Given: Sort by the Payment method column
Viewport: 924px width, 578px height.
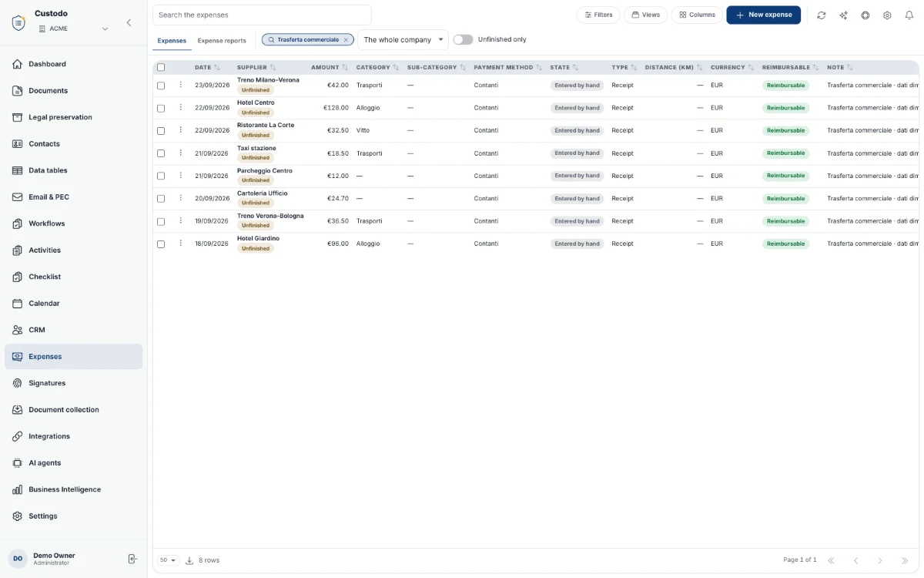Looking at the screenshot, I should point(508,67).
